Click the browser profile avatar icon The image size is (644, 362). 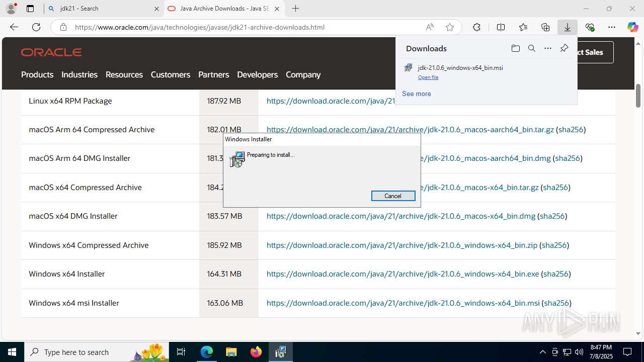pyautogui.click(x=11, y=8)
